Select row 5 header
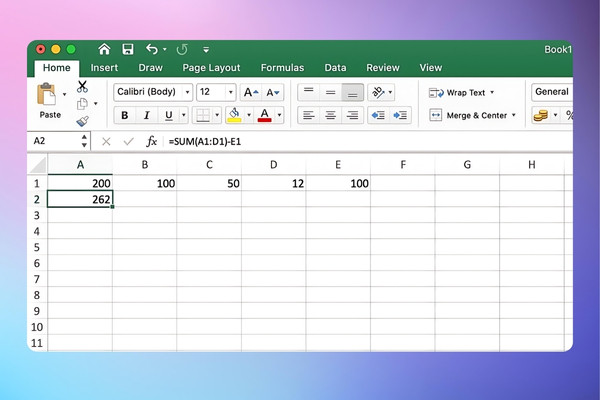Screen dimensions: 600x400 pos(37,247)
